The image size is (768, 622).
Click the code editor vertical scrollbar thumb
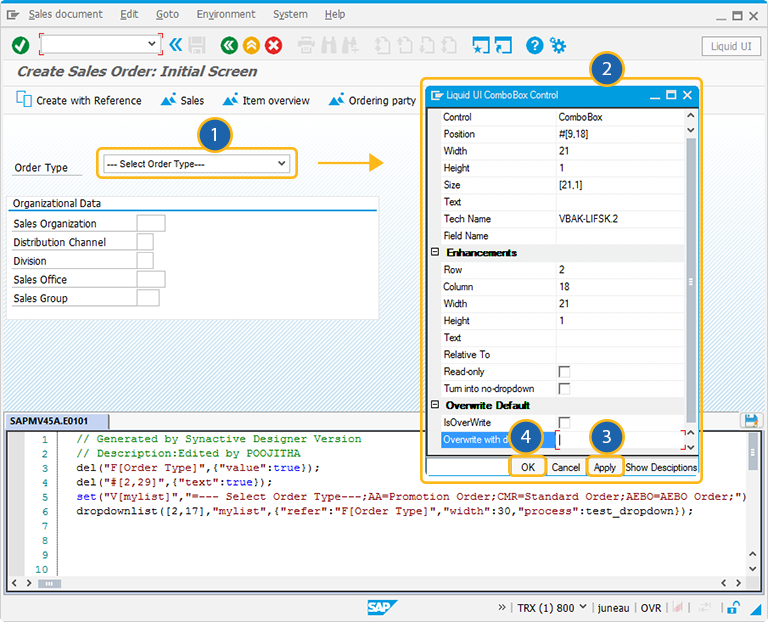pos(753,452)
